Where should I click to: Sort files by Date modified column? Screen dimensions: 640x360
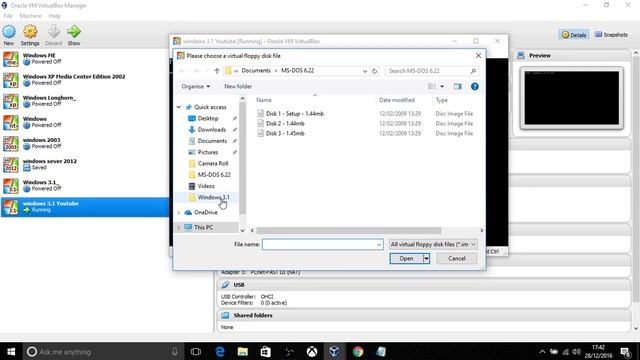397,100
